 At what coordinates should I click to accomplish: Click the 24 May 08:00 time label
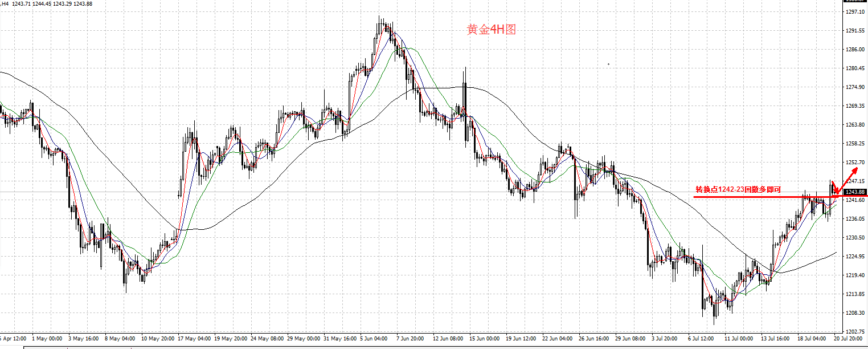coord(266,338)
